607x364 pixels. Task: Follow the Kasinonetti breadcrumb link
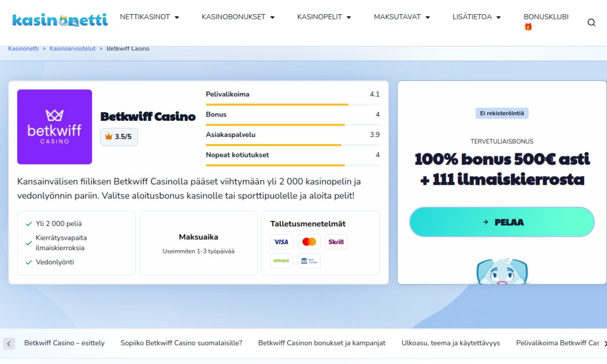(23, 48)
